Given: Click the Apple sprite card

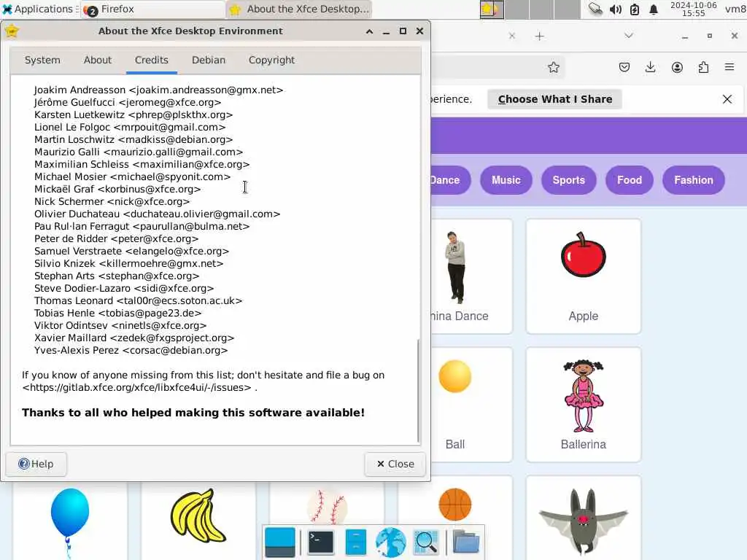Looking at the screenshot, I should (584, 276).
